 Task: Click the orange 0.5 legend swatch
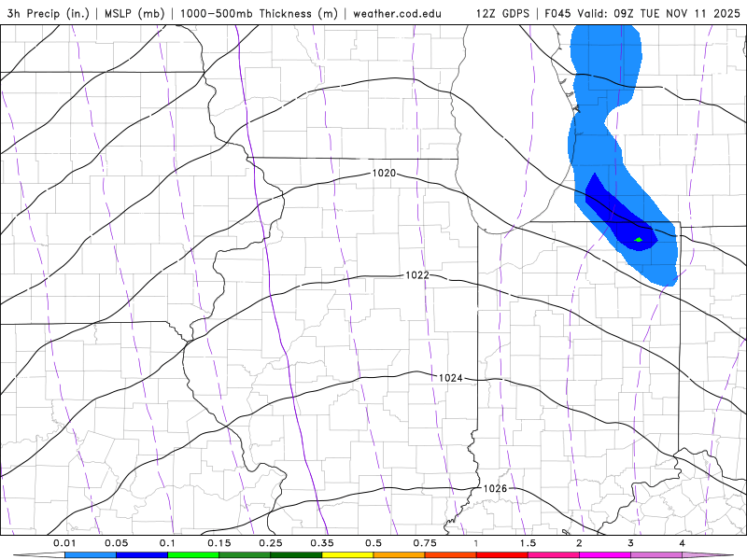click(400, 555)
